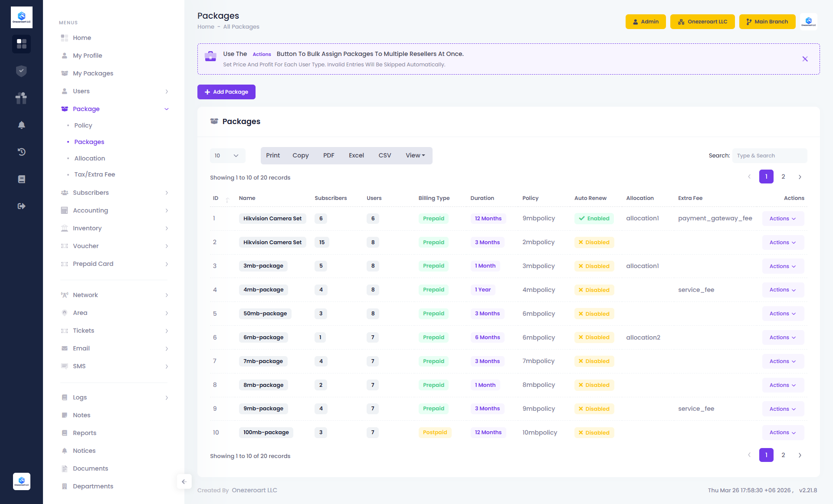833x504 pixels.
Task: Open the gift icon in dark sidebar
Action: [x=21, y=98]
